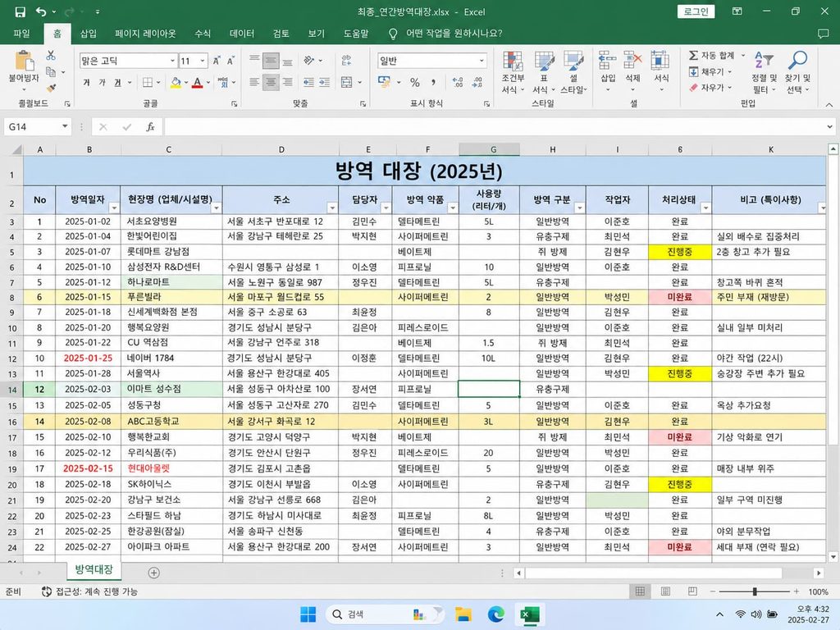The width and height of the screenshot is (840, 630).
Task: Click 자동 합계 (AutoSum) button
Action: 715,55
